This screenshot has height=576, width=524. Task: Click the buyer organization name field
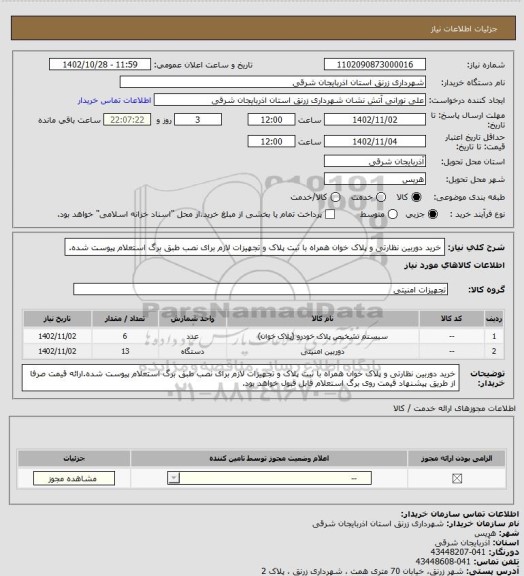pos(273,82)
